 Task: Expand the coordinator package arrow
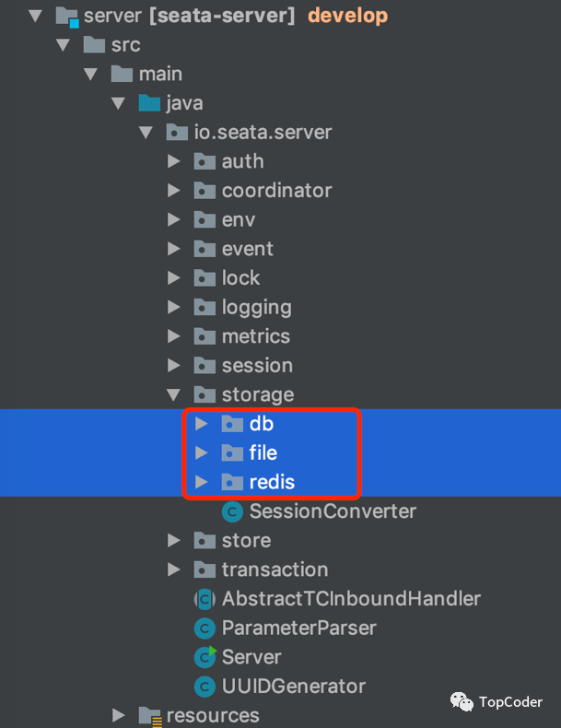174,191
